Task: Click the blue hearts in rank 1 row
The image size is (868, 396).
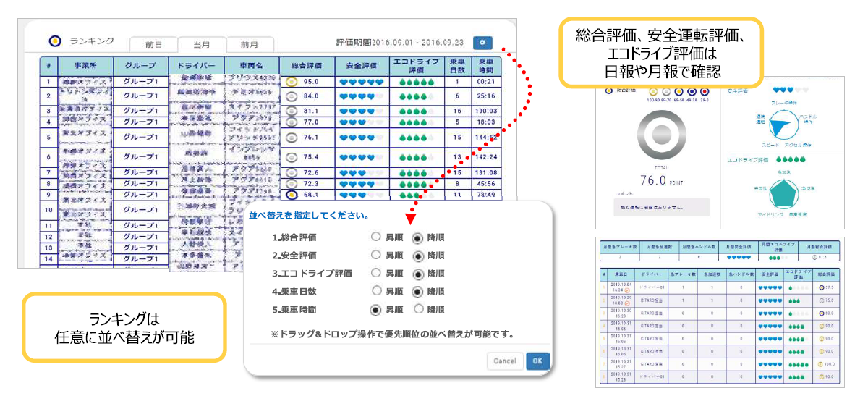Action: (x=361, y=82)
